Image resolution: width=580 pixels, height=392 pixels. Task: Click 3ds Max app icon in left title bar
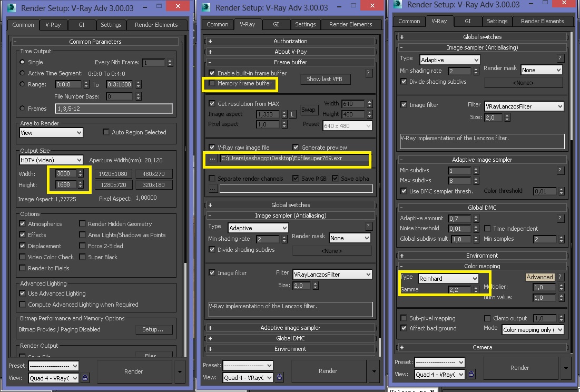pos(12,7)
